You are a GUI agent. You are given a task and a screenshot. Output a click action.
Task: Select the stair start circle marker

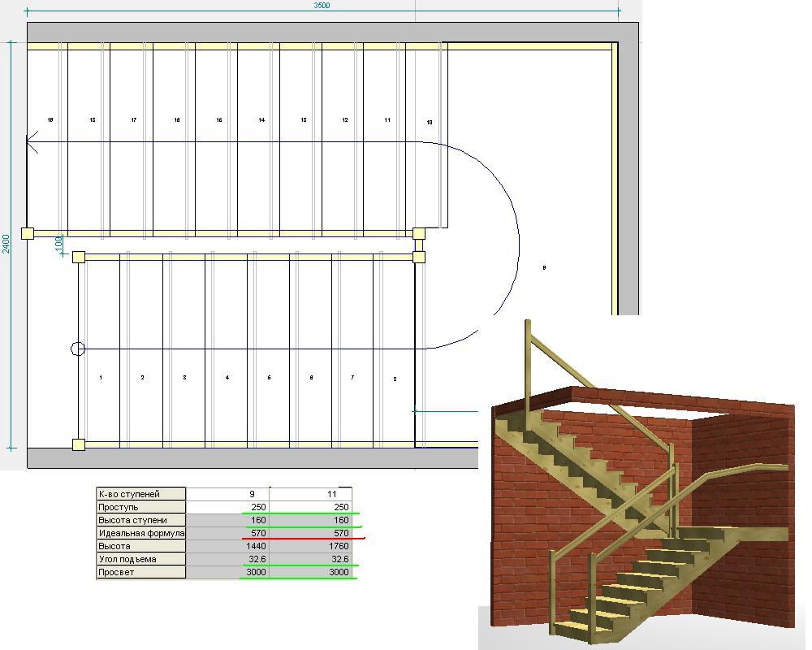[x=78, y=349]
